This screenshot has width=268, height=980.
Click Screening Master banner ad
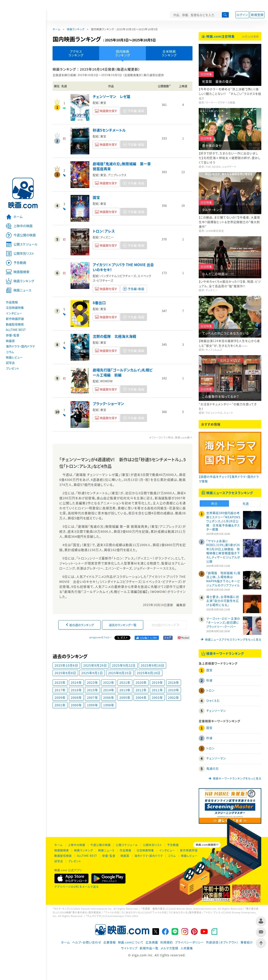pyautogui.click(x=230, y=806)
